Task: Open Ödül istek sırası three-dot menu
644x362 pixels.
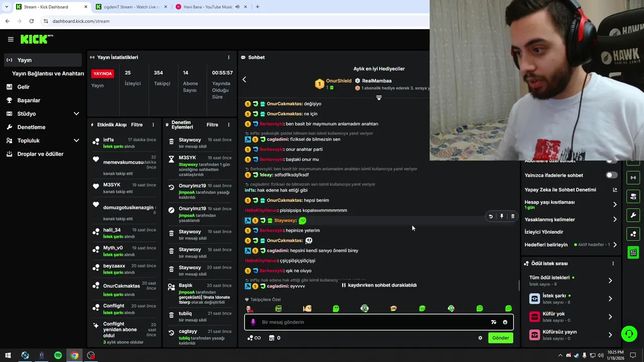Action: [x=613, y=263]
